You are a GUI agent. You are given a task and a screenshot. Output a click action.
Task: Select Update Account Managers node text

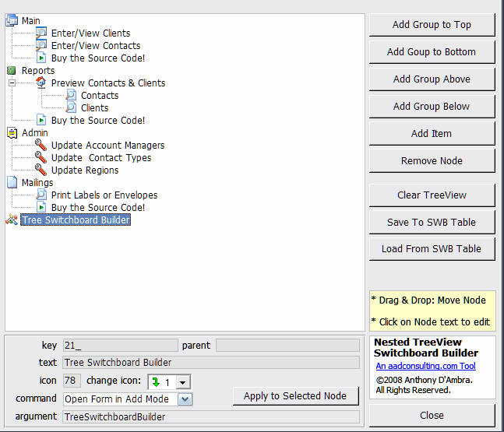pos(107,146)
